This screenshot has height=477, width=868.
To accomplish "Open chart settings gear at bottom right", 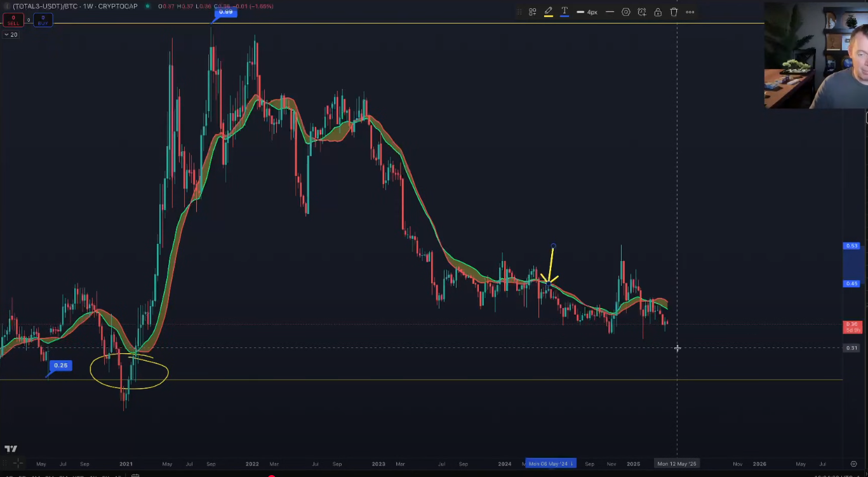I will click(853, 464).
